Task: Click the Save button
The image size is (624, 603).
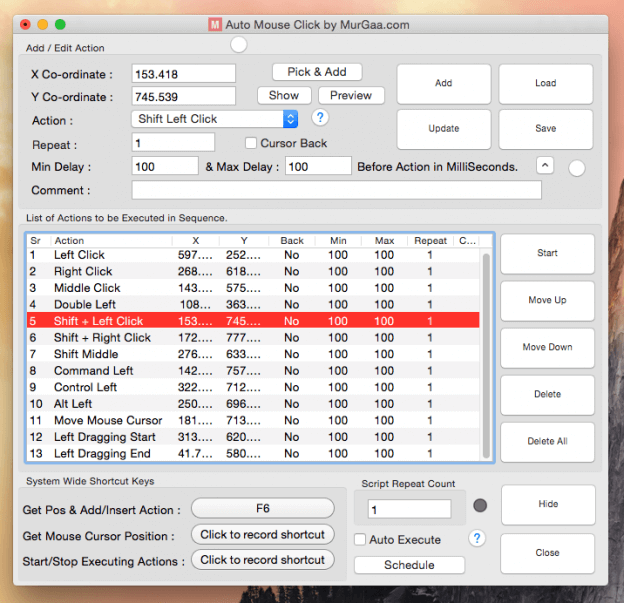Action: pyautogui.click(x=546, y=129)
